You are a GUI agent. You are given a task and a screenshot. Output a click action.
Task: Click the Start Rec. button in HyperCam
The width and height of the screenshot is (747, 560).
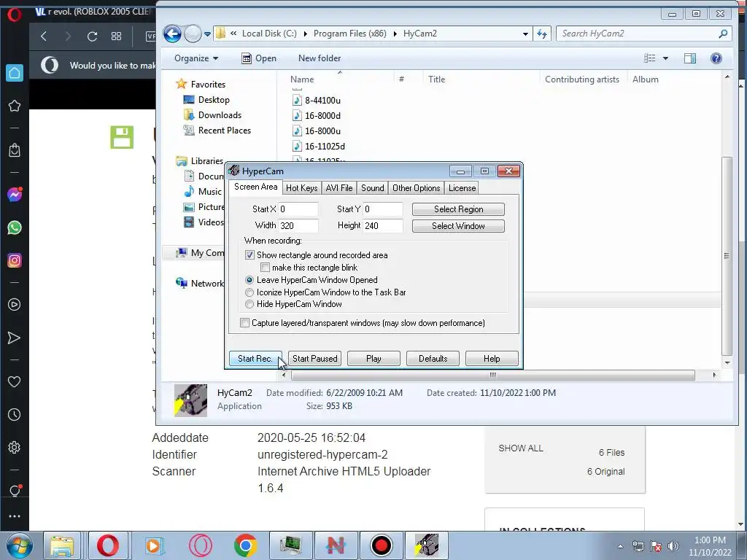click(x=255, y=359)
